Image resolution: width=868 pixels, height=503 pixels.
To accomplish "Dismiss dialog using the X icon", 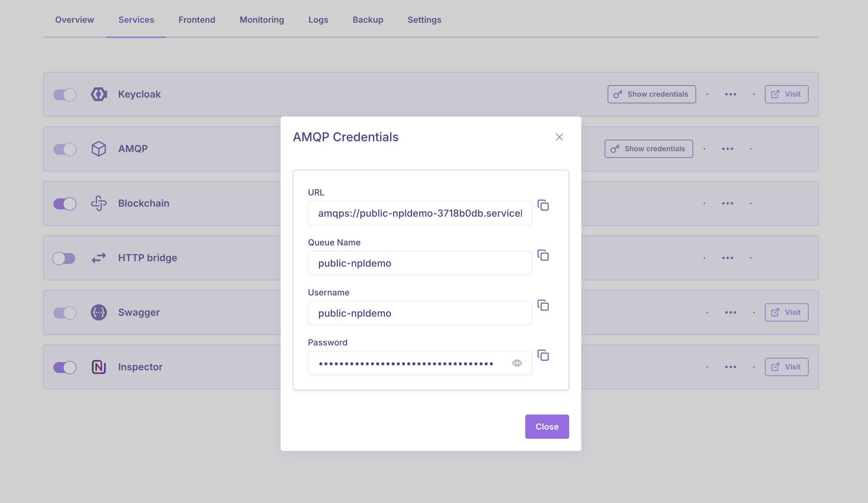I will 559,137.
